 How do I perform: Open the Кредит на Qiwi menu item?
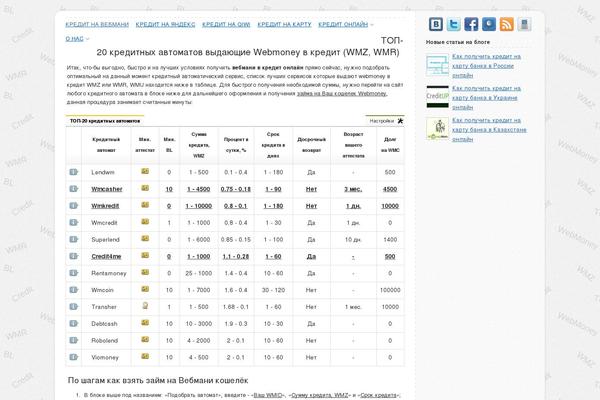(x=226, y=24)
